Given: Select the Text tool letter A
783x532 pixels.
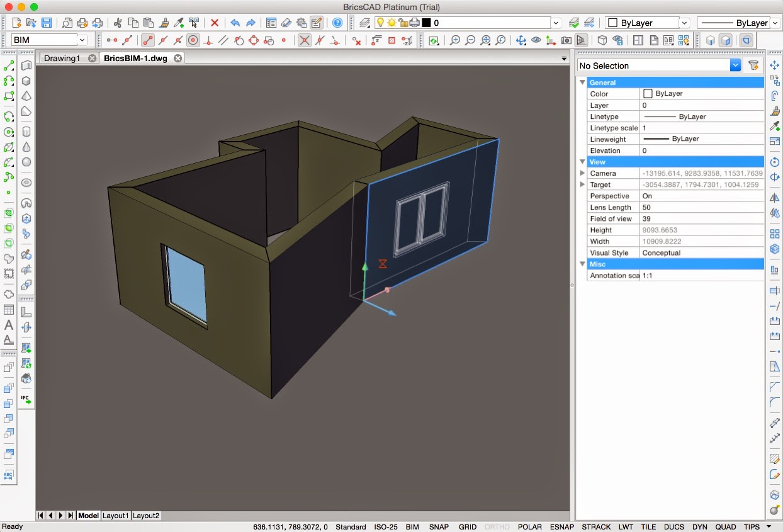Looking at the screenshot, I should [x=9, y=325].
